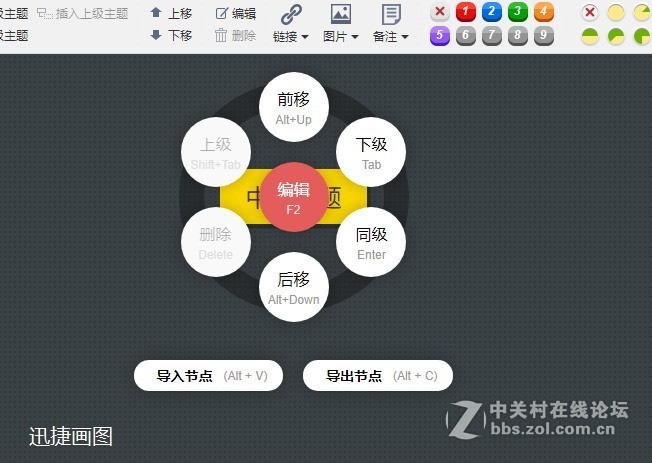Remove priority with the red X icon
This screenshot has width=652, height=463.
[440, 12]
